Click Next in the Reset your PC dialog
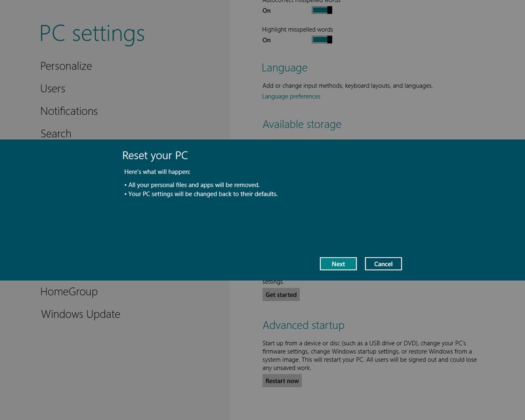The width and height of the screenshot is (525, 420). 338,264
